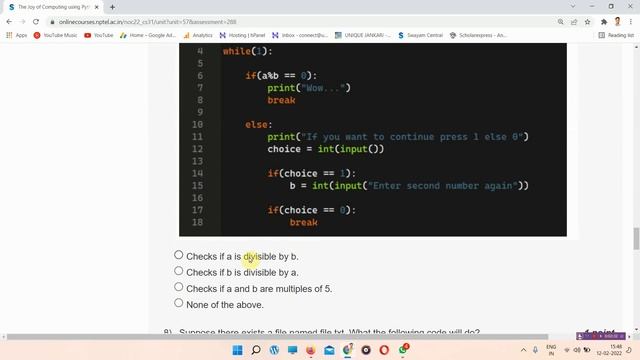The width and height of the screenshot is (640, 360).
Task: Open the 'UNIQUE JANKARI' bookmark
Action: (362, 36)
